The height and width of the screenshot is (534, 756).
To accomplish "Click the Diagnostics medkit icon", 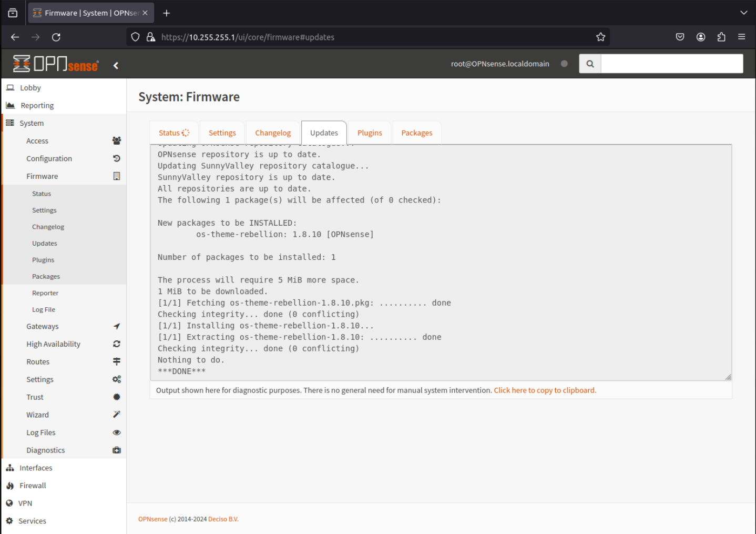I will point(117,450).
